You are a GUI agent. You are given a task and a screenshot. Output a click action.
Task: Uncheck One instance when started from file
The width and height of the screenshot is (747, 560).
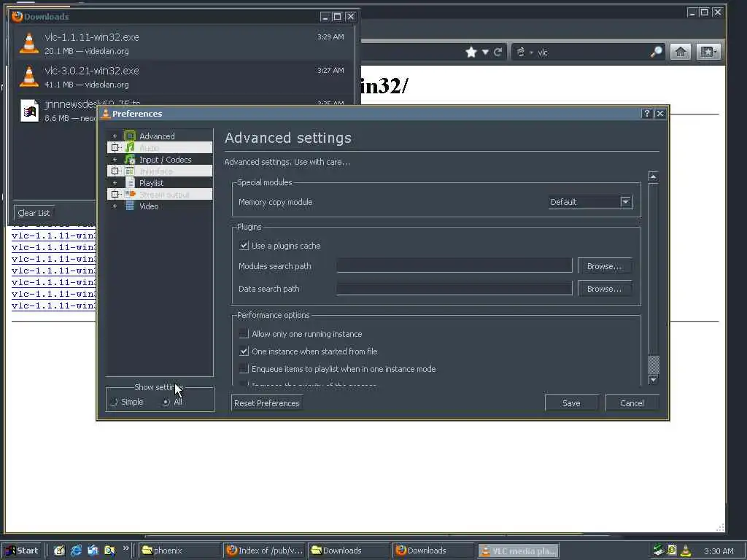pos(244,351)
